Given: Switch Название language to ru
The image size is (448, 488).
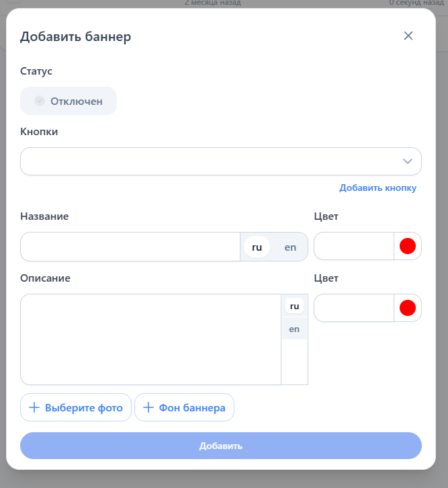Looking at the screenshot, I should (257, 247).
